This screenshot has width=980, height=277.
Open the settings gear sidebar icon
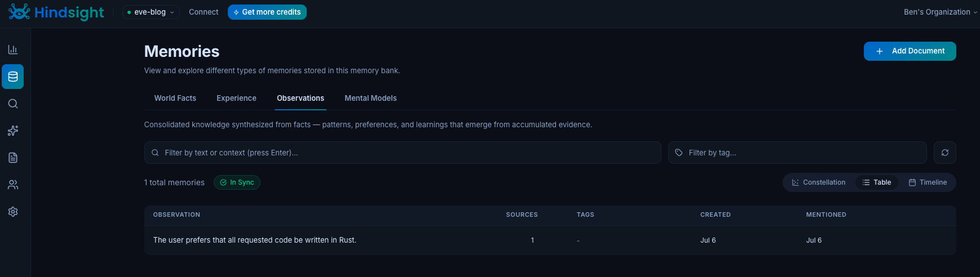[x=13, y=212]
